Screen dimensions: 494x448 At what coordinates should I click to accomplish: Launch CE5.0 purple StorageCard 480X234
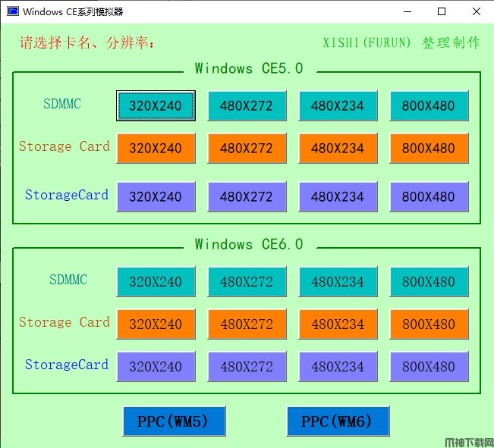pyautogui.click(x=338, y=197)
